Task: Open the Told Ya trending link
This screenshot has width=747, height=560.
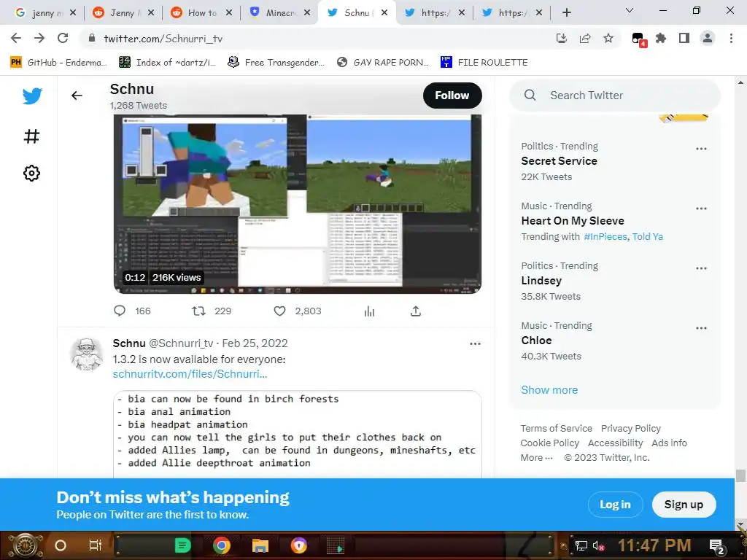Action: (648, 237)
